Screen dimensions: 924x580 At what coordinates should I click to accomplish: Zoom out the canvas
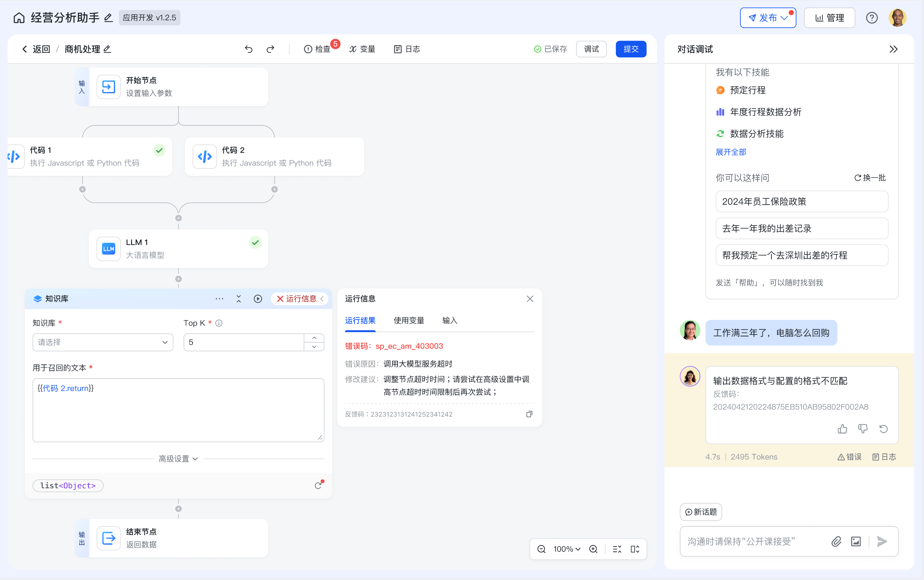click(x=542, y=549)
